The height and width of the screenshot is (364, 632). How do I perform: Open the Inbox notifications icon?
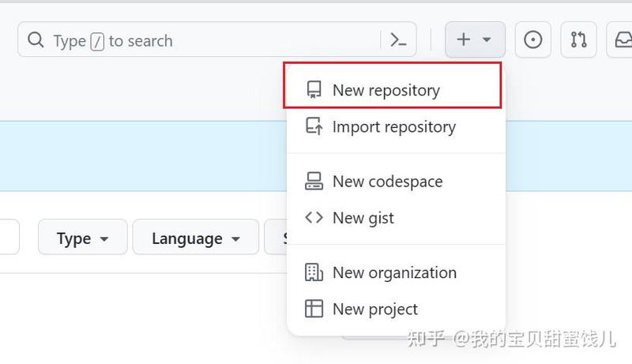pos(621,39)
